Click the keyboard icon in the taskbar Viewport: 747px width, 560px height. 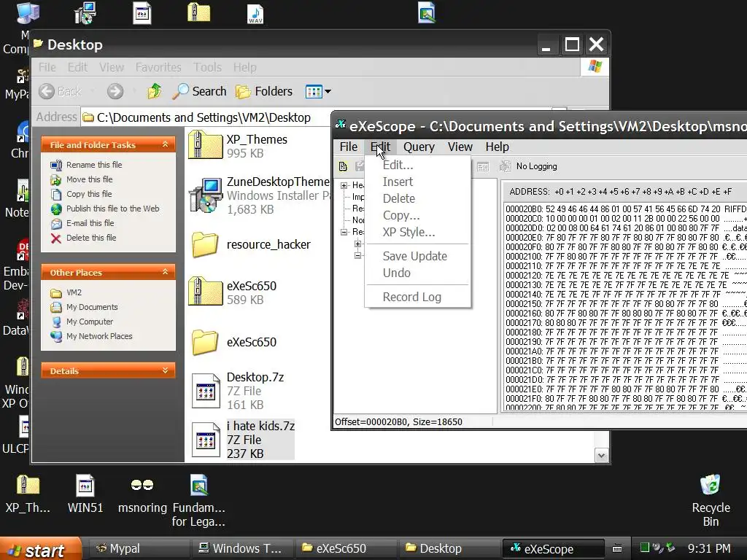[x=617, y=548]
